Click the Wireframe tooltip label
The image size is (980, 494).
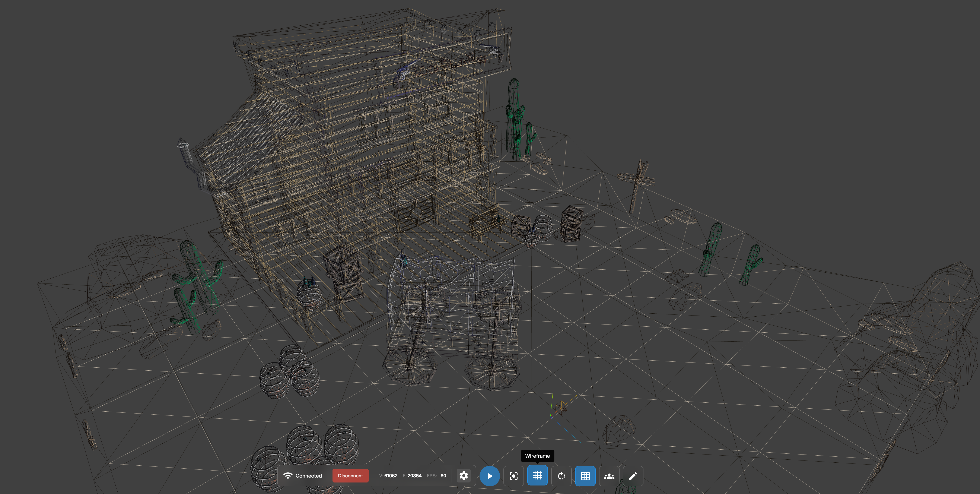537,456
